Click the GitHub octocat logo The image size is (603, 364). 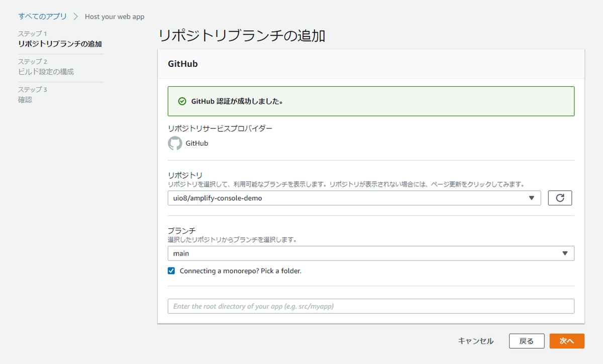[x=175, y=143]
